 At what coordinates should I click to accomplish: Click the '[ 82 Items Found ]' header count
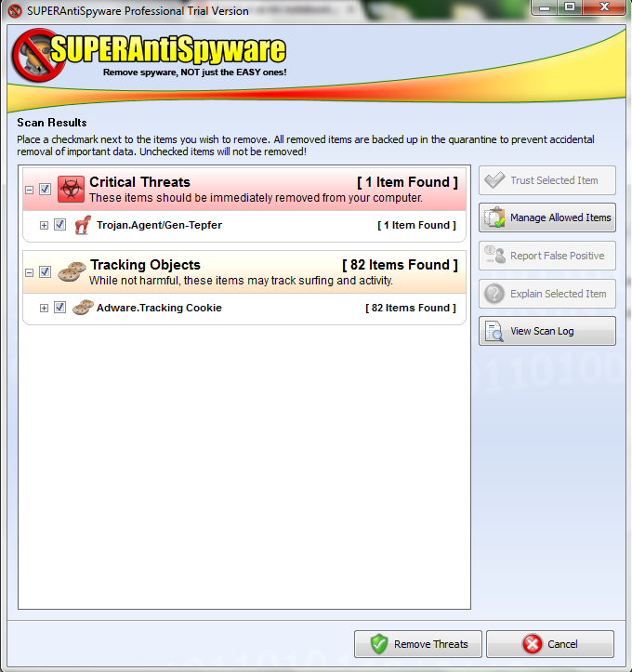click(400, 265)
